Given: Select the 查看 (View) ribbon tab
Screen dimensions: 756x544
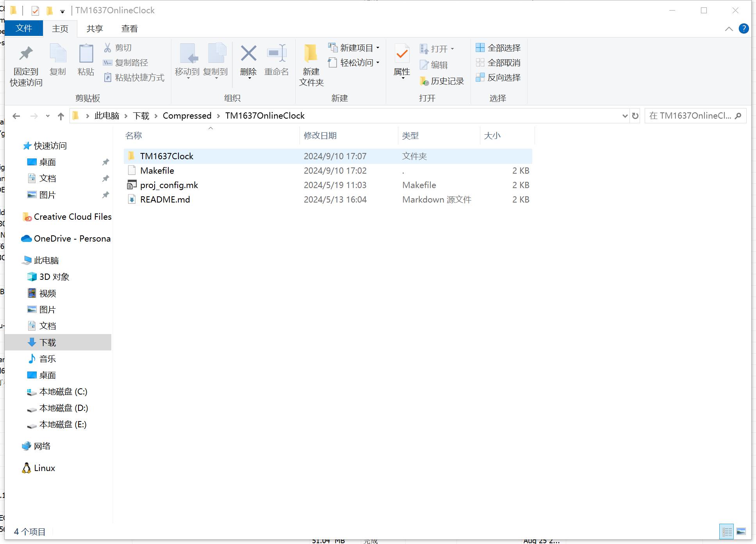Looking at the screenshot, I should [x=130, y=28].
